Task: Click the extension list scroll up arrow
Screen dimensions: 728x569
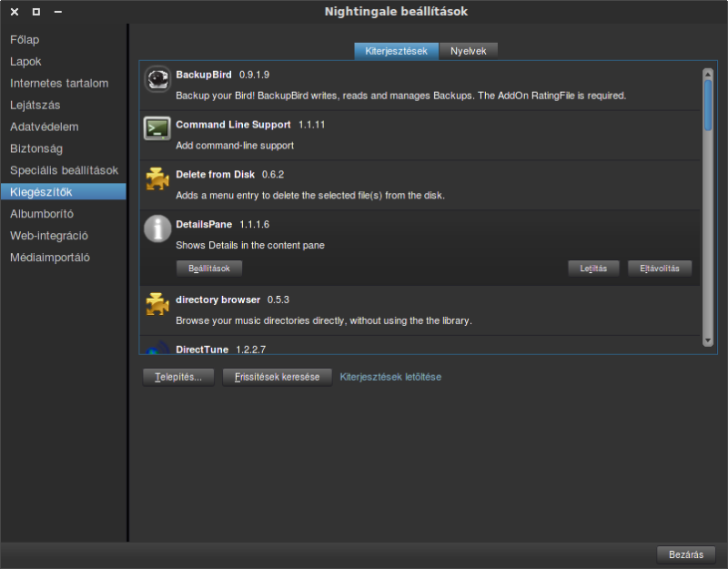Action: [708, 74]
